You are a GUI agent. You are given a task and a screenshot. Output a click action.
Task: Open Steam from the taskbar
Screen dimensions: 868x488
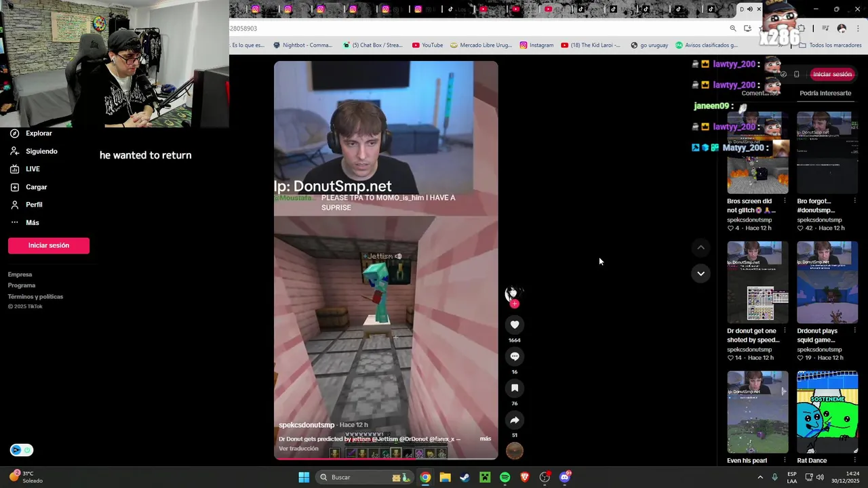point(465,477)
